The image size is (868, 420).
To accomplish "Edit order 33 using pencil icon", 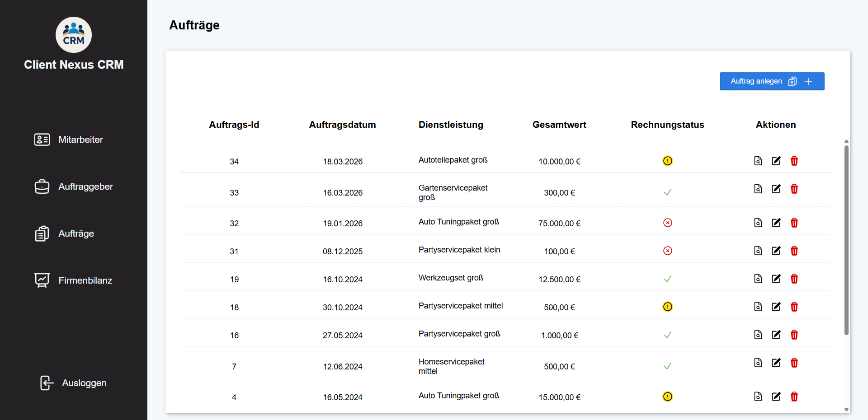I will [776, 189].
